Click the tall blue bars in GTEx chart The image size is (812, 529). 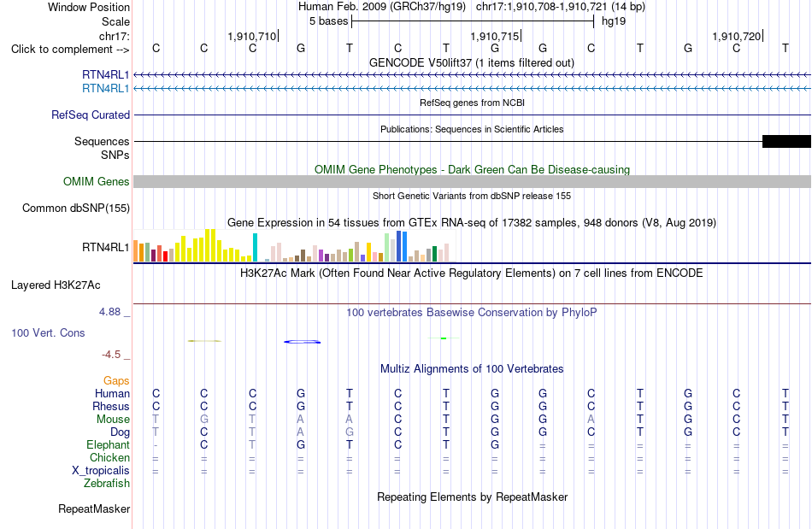coord(402,246)
